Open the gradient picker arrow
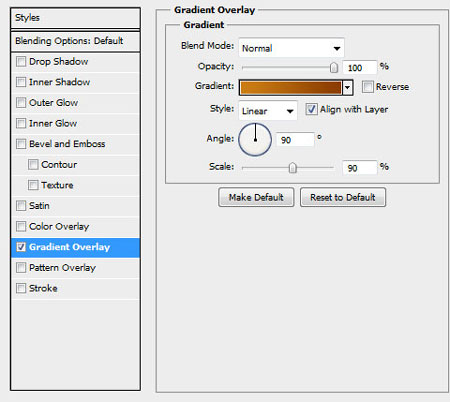 [348, 88]
